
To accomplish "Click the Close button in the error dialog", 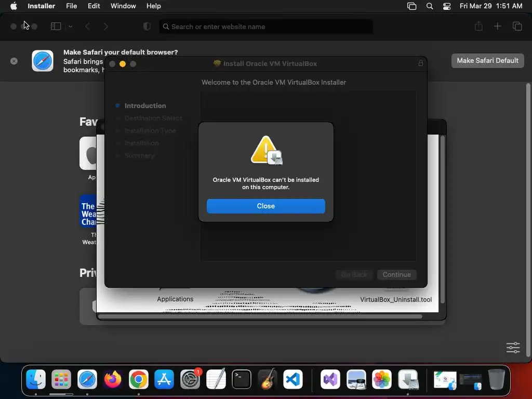I will (x=265, y=206).
